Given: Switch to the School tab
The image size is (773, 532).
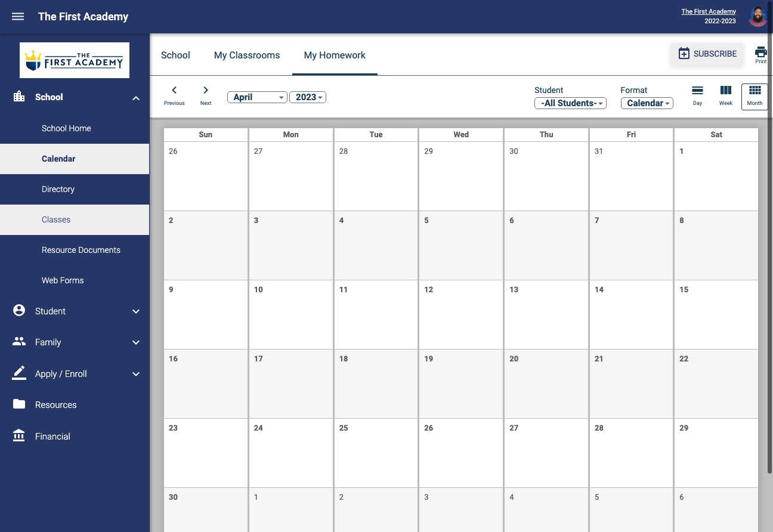Looking at the screenshot, I should (175, 55).
